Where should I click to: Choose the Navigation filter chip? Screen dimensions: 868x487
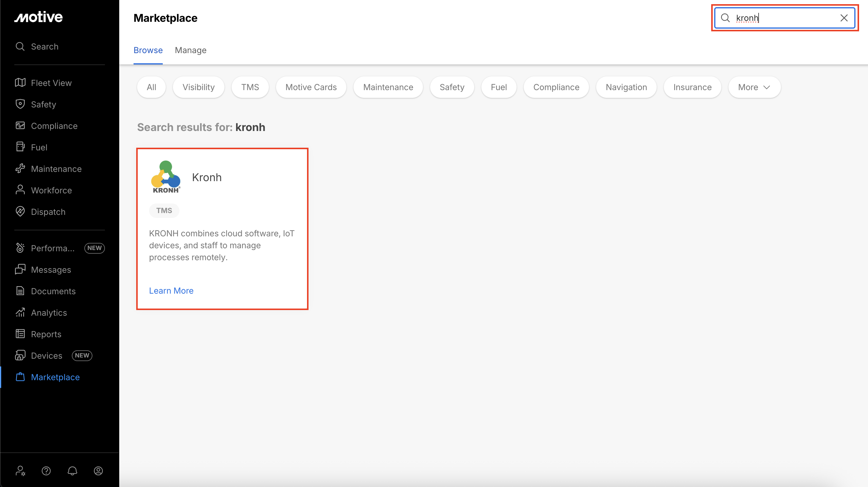[626, 87]
